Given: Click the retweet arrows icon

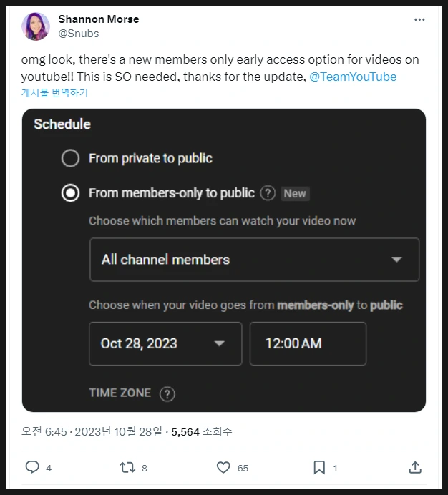Looking at the screenshot, I should 127,467.
